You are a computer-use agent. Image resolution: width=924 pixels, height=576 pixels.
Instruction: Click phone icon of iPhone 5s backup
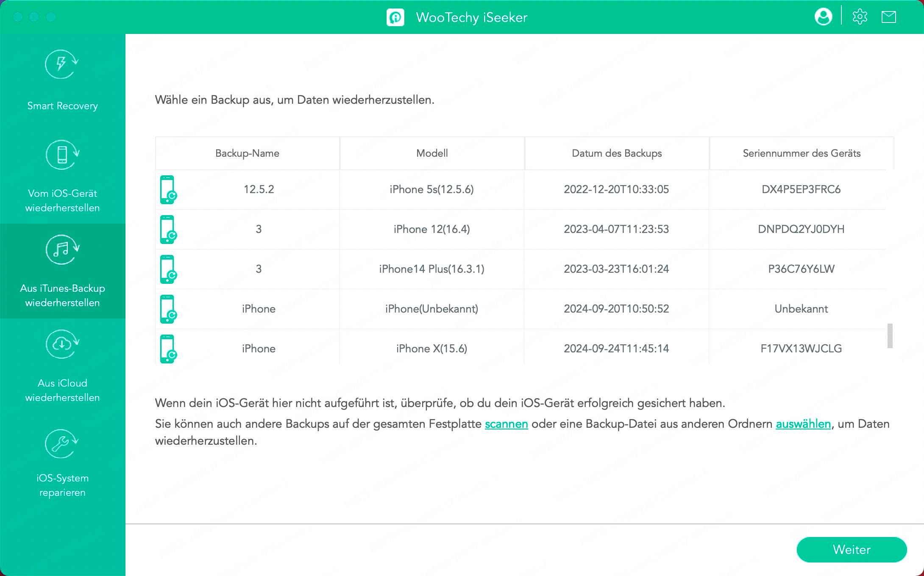pyautogui.click(x=167, y=190)
